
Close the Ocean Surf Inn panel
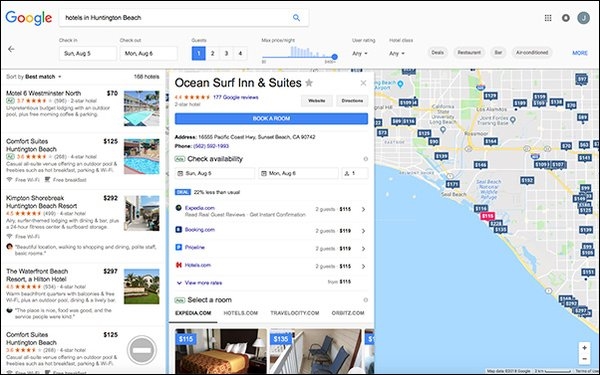coord(363,83)
